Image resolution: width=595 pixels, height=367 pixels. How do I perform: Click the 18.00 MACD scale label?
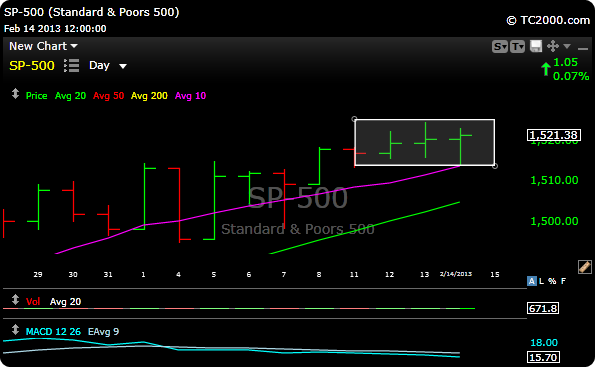click(x=544, y=343)
